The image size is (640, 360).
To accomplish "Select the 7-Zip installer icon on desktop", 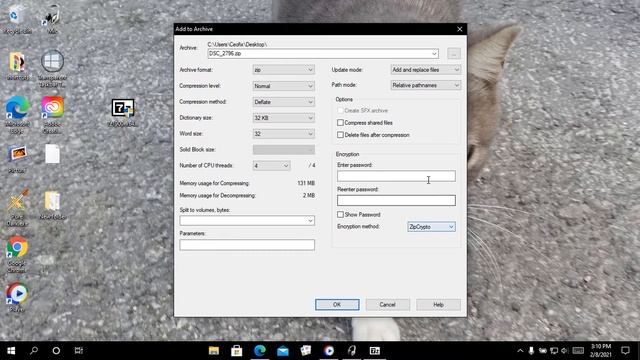I will (x=123, y=112).
